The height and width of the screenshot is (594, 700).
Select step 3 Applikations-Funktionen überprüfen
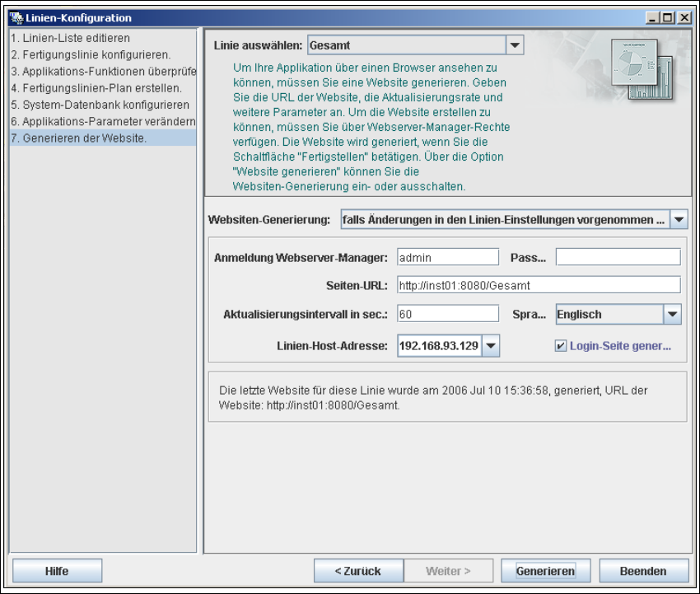pyautogui.click(x=103, y=71)
